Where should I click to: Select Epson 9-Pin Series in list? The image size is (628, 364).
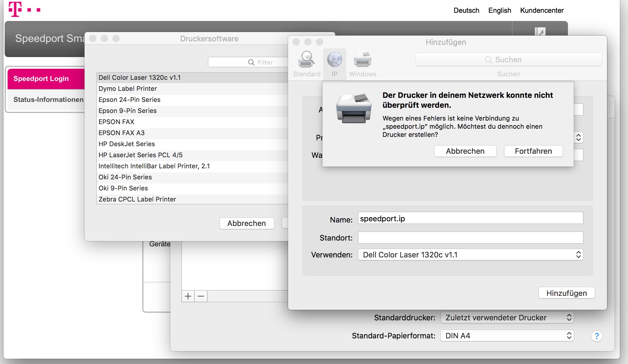(x=192, y=111)
